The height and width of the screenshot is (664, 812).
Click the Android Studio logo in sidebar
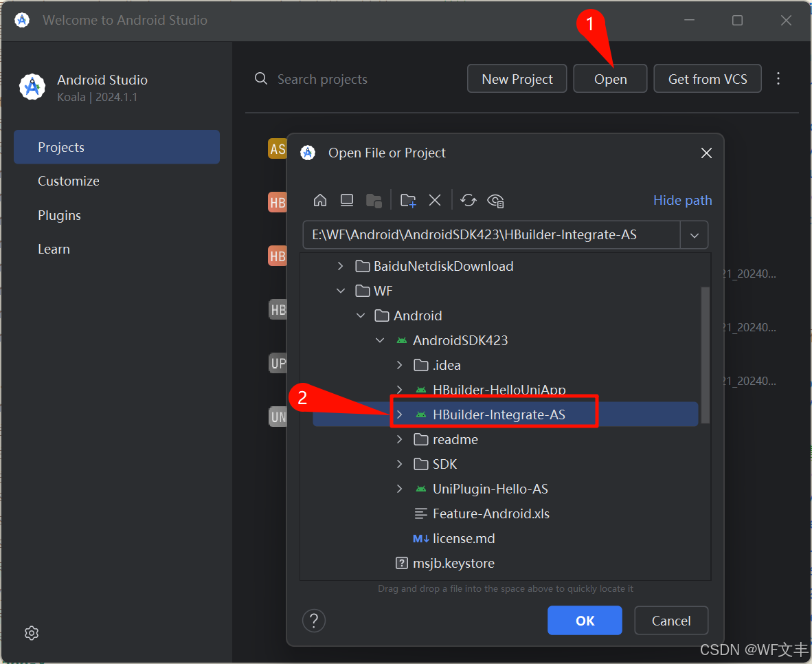(32, 87)
